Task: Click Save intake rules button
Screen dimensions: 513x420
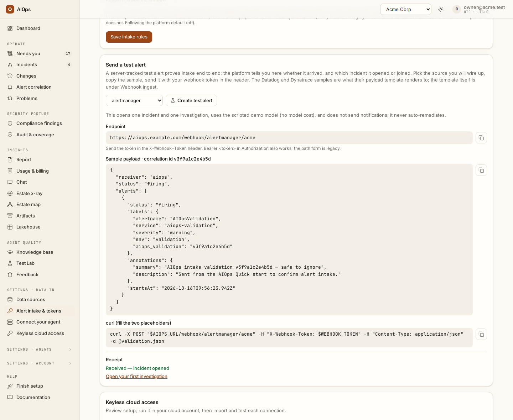Action: coord(129,37)
